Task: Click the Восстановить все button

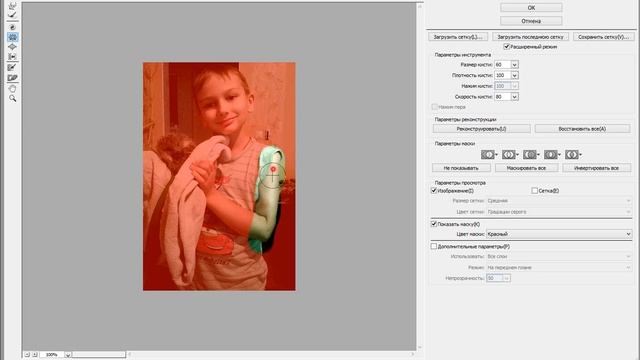Action: (x=582, y=129)
